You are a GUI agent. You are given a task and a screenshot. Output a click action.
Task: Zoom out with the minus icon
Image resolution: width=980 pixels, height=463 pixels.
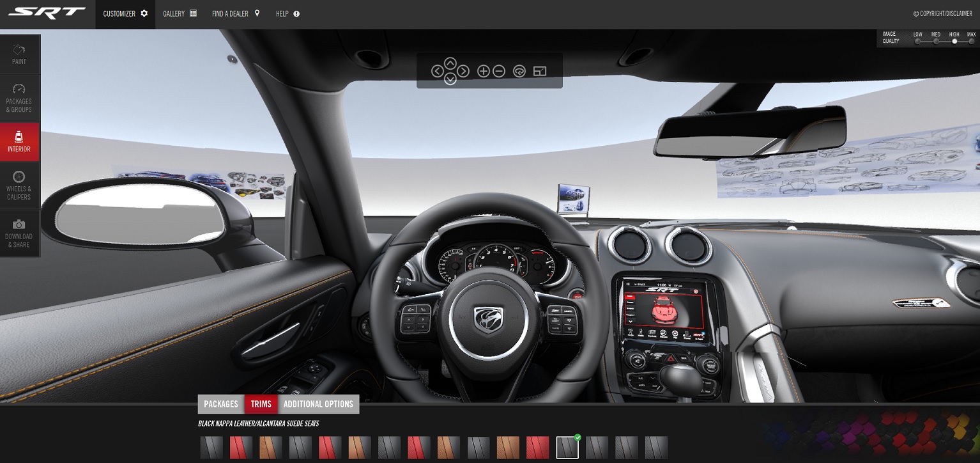[499, 72]
